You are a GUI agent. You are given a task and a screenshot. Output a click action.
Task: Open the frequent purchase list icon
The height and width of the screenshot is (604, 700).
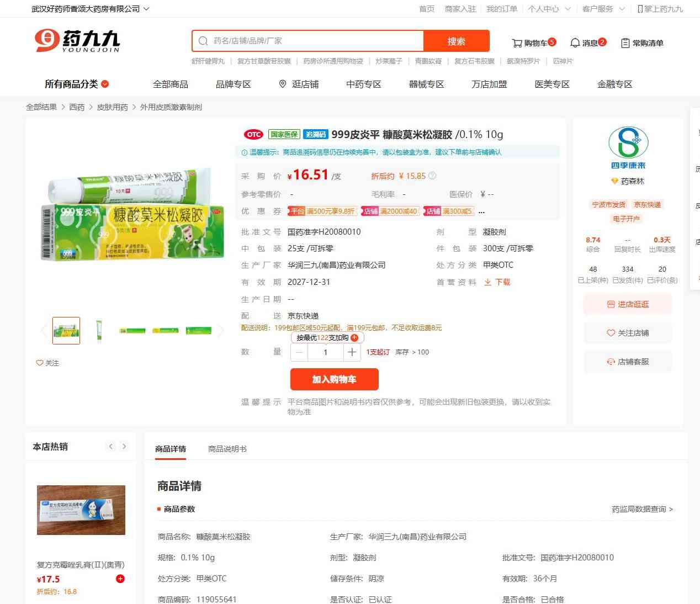pos(625,43)
